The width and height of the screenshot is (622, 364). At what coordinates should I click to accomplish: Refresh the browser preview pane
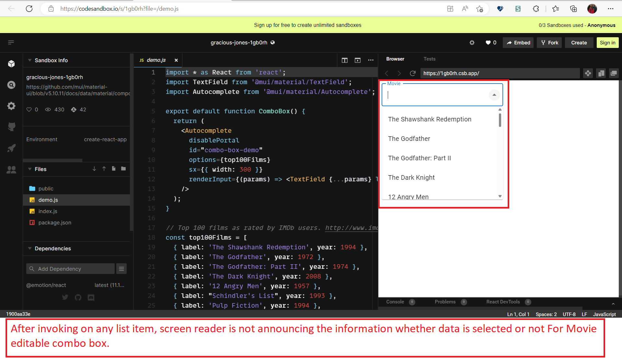[x=413, y=73]
